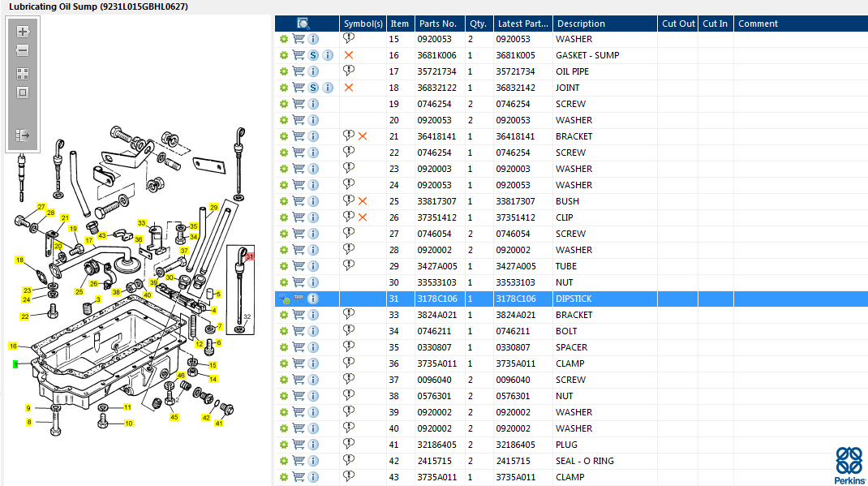Select part number 32186405 in Parts No.

click(x=436, y=445)
